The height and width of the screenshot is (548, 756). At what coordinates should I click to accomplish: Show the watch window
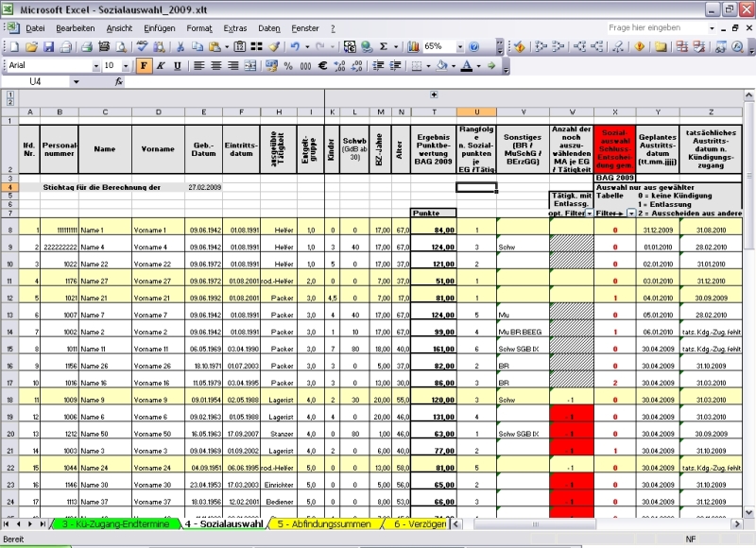[720, 46]
